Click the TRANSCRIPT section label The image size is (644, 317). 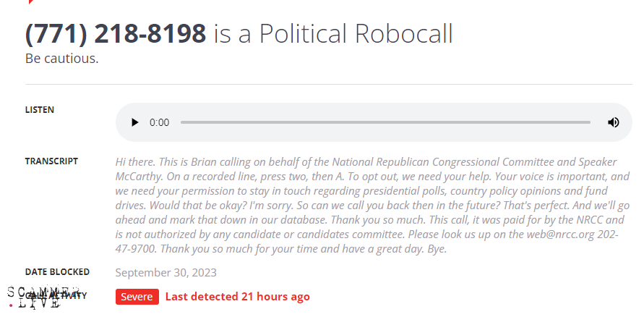51,161
